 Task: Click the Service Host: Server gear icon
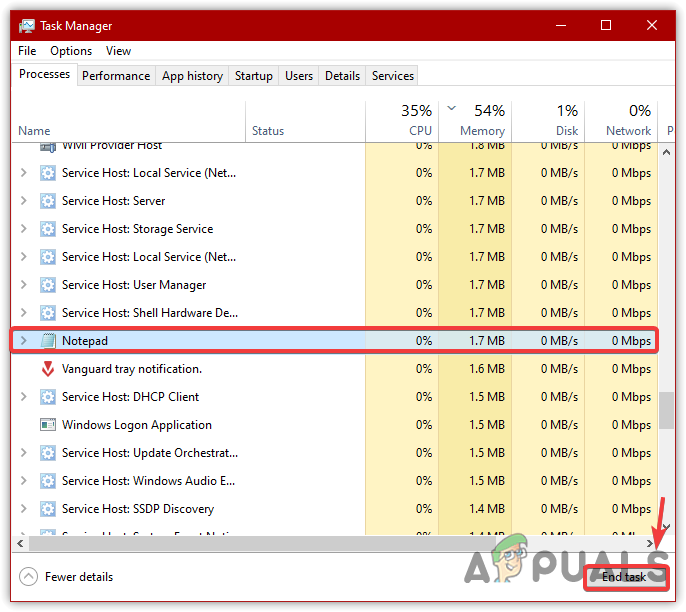(x=48, y=201)
